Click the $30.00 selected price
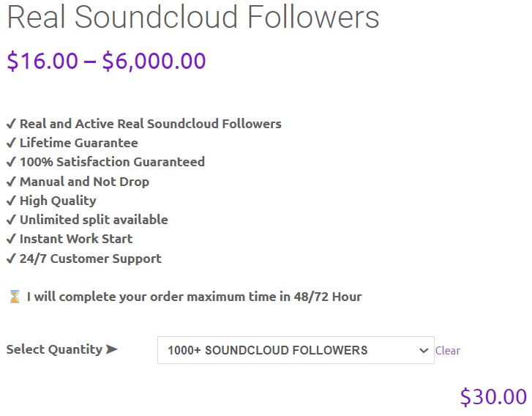The height and width of the screenshot is (416, 532). (x=493, y=396)
